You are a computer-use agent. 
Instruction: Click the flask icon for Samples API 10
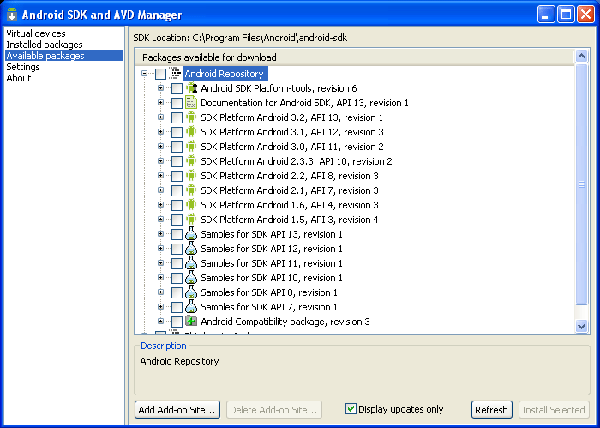tap(191, 278)
